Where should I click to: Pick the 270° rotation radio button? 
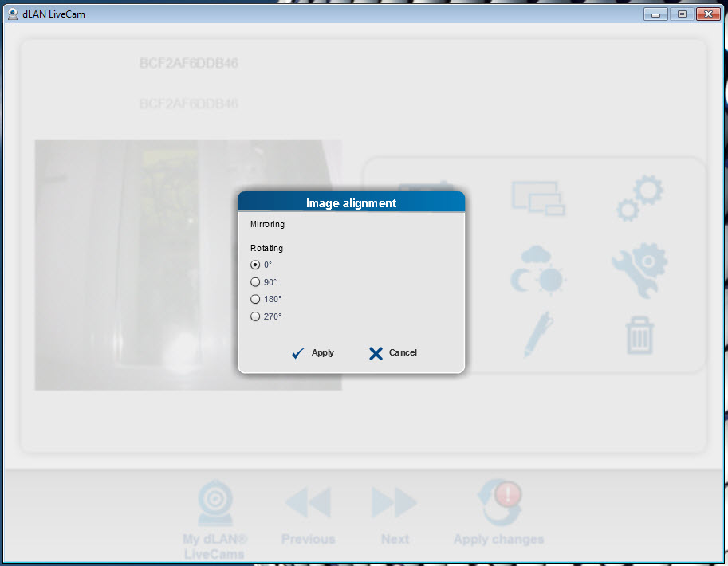click(255, 316)
